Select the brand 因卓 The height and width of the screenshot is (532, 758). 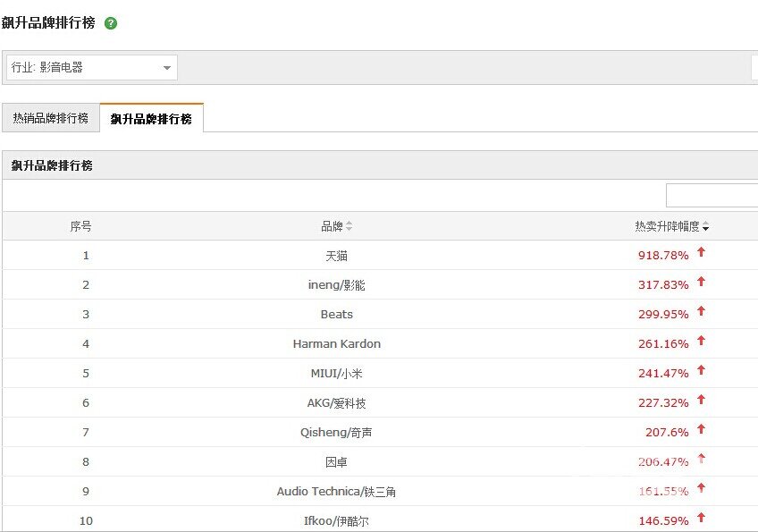pyautogui.click(x=336, y=462)
